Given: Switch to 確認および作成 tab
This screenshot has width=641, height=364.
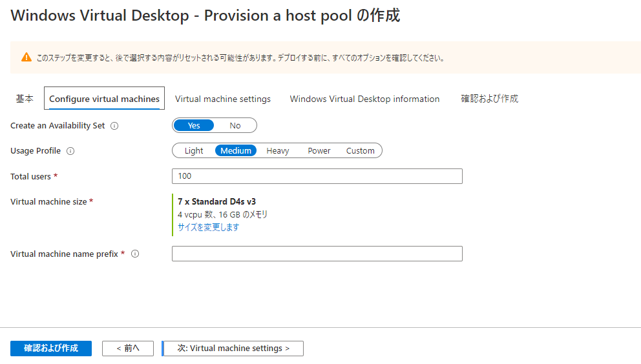Looking at the screenshot, I should (489, 99).
